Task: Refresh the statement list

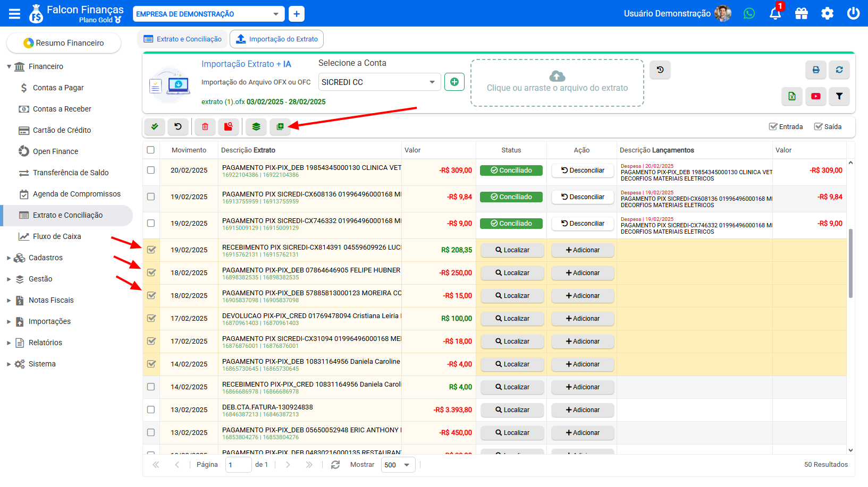Action: [839, 70]
